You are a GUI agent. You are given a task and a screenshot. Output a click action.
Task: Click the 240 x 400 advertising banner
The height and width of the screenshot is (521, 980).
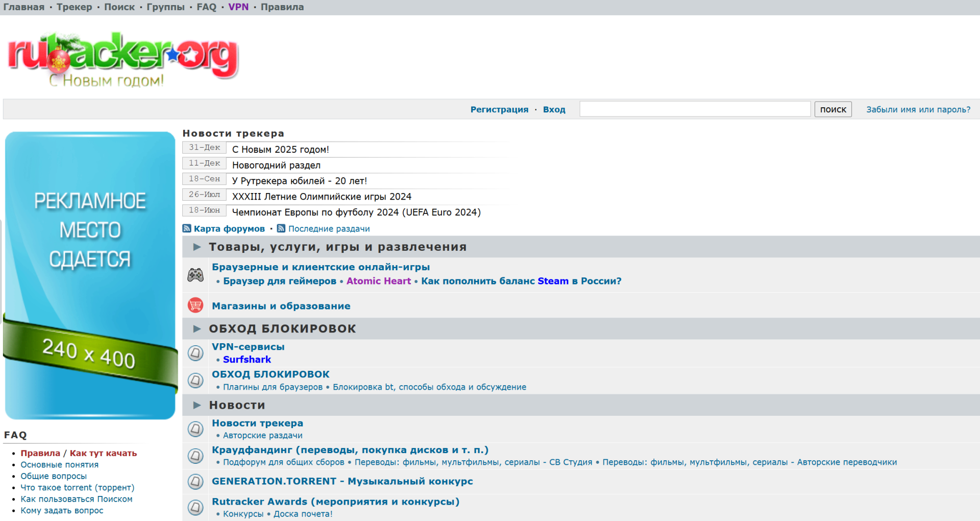click(90, 276)
